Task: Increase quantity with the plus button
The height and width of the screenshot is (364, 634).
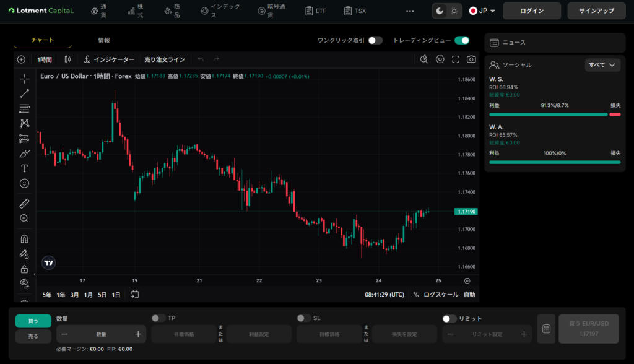Action: pyautogui.click(x=138, y=334)
